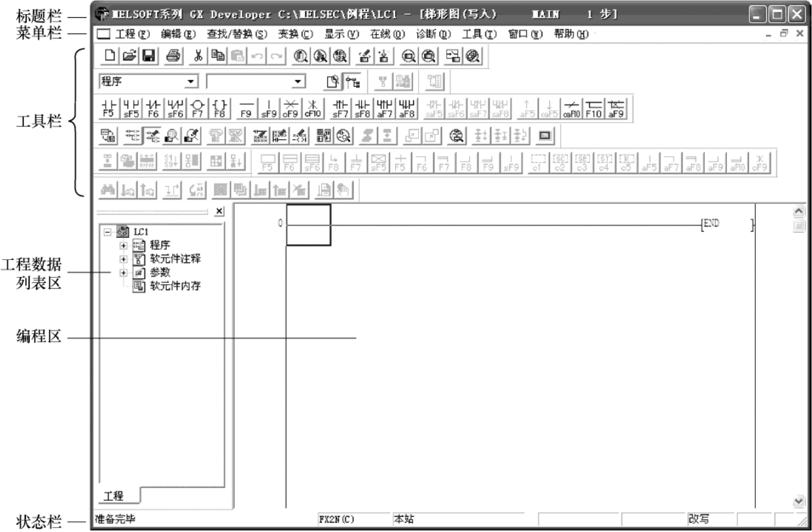
Task: Draw horizontal line F9
Action: pos(246,109)
